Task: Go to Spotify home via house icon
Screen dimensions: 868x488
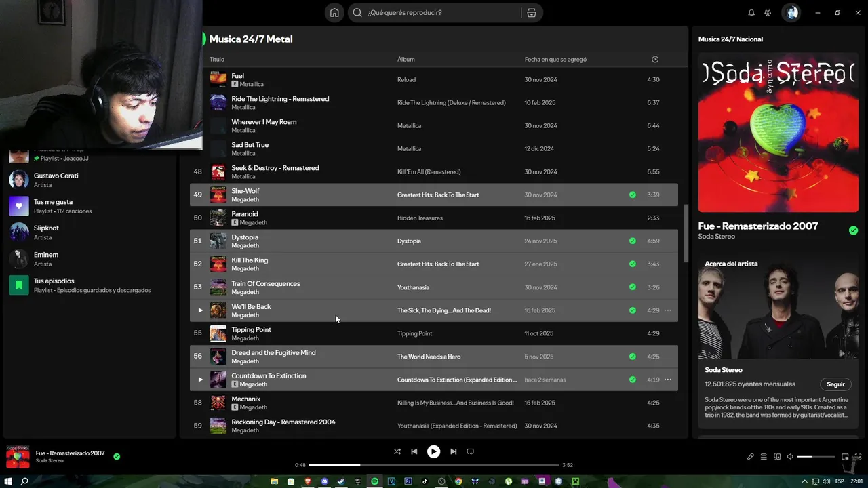Action: click(x=334, y=13)
